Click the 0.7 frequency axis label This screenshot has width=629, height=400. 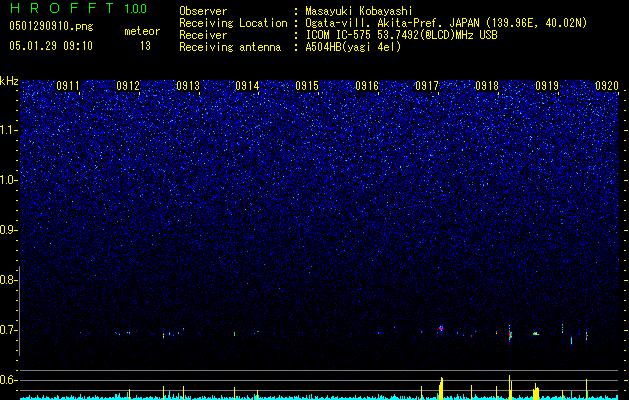7,330
